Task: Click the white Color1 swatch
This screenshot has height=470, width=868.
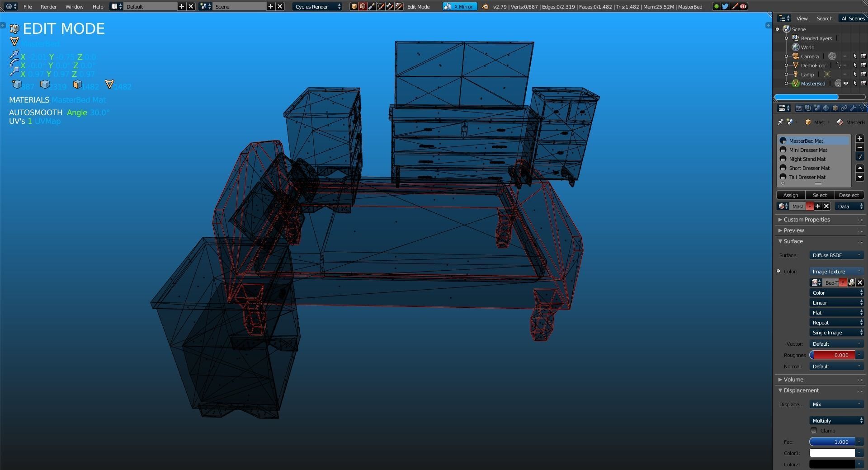Action: pos(832,453)
